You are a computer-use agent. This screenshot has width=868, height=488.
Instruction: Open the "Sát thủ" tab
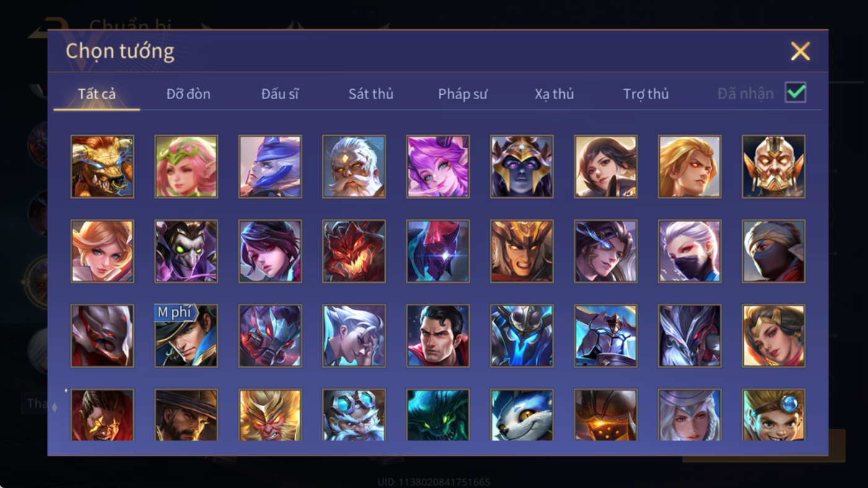click(371, 94)
